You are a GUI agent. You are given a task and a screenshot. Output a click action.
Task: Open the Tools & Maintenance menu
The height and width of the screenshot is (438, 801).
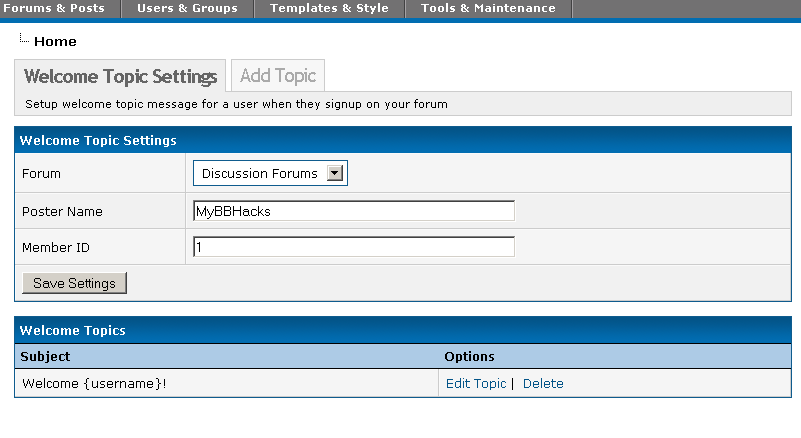pos(488,9)
